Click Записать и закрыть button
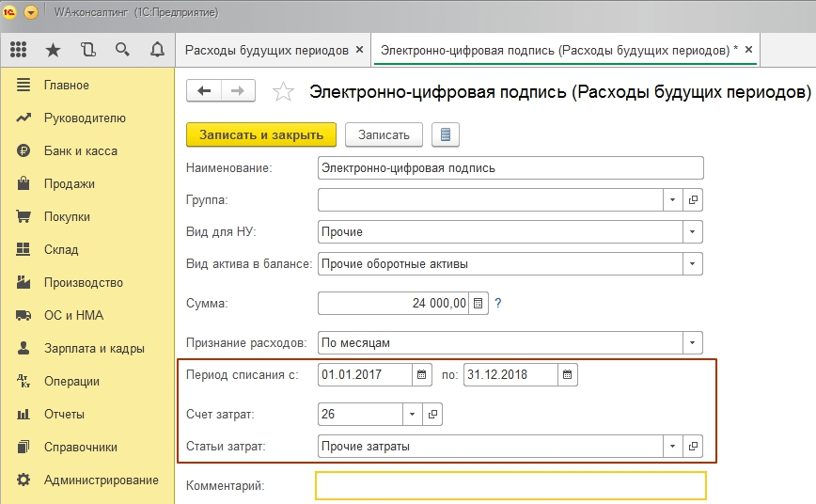The width and height of the screenshot is (816, 504). coord(261,134)
